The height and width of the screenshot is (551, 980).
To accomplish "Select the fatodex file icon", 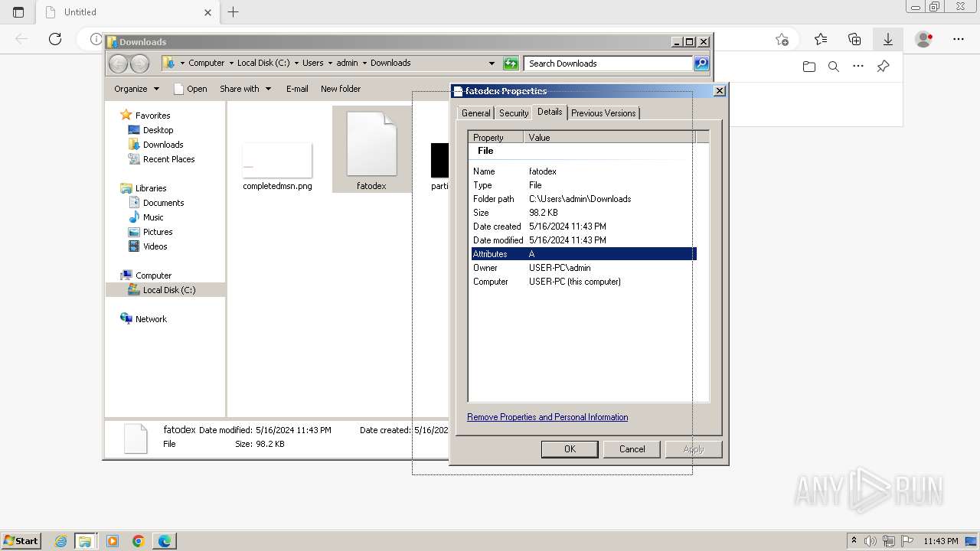I will [371, 144].
